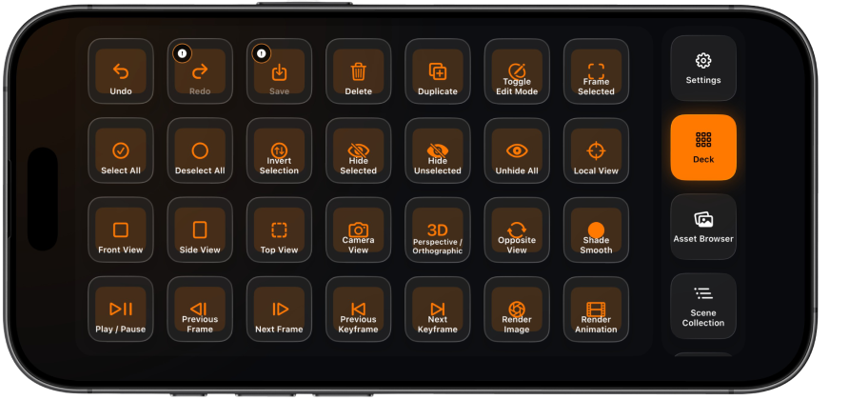Switch to Camera View

pyautogui.click(x=358, y=230)
